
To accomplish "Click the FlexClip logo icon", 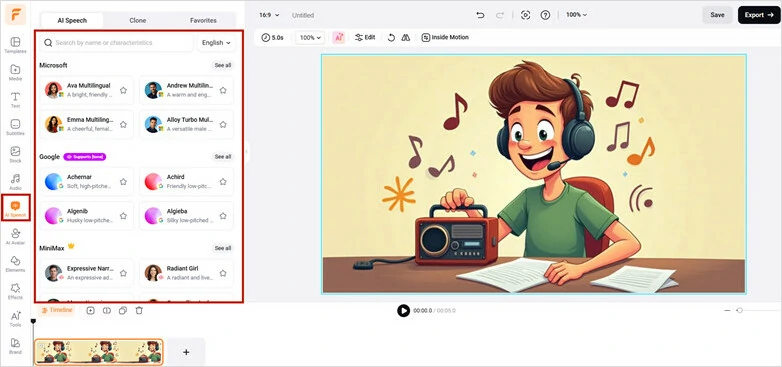I will [x=15, y=14].
